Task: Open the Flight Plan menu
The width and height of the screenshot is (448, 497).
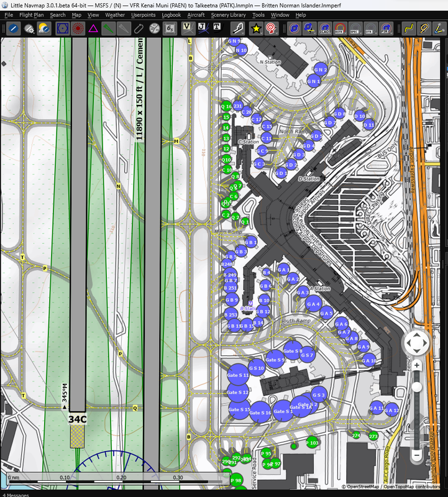Action: 32,15
